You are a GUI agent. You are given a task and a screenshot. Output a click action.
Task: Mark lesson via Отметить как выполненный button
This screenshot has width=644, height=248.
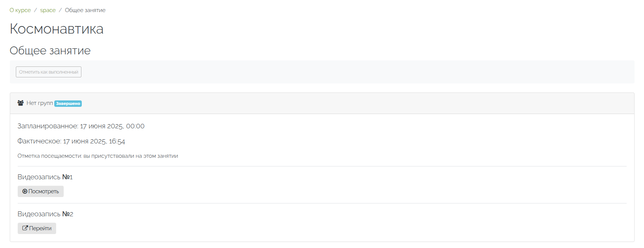(x=49, y=72)
